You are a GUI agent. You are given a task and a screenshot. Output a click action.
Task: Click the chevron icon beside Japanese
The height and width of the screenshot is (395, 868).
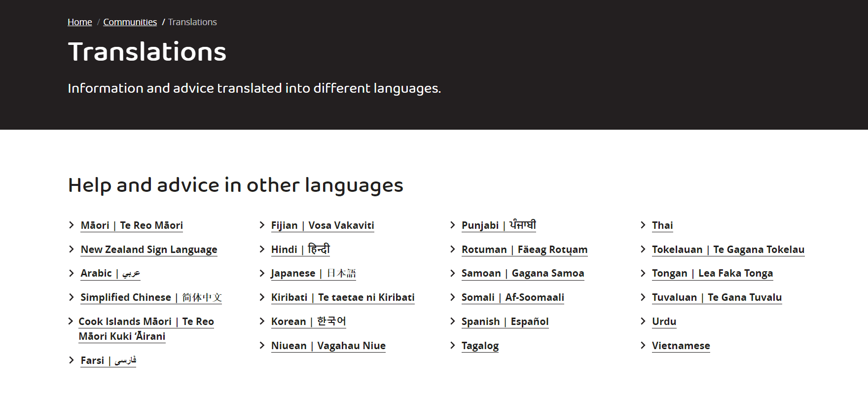pyautogui.click(x=262, y=273)
